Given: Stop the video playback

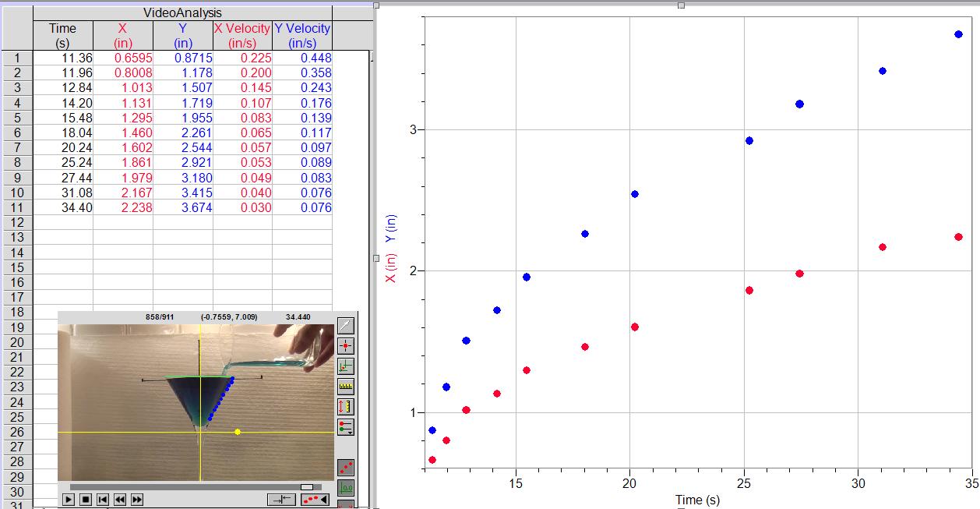Looking at the screenshot, I should 86,499.
